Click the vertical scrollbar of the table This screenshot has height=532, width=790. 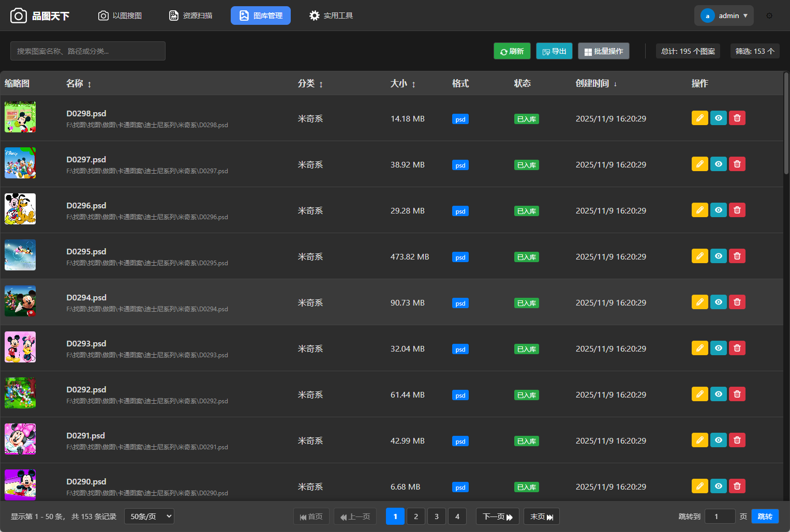[786, 124]
